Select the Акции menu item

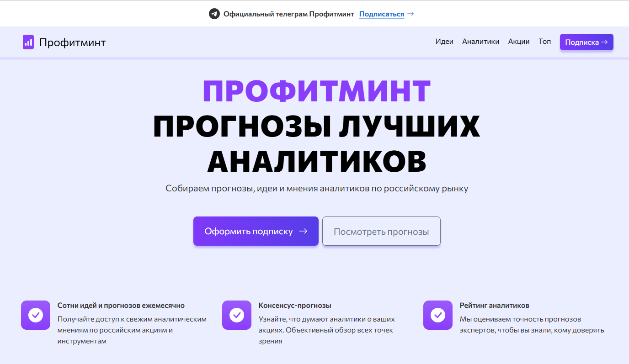coord(519,42)
